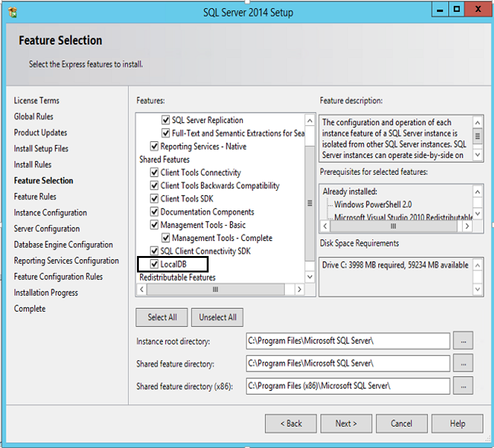Select Instance Configuration step

[x=50, y=212]
